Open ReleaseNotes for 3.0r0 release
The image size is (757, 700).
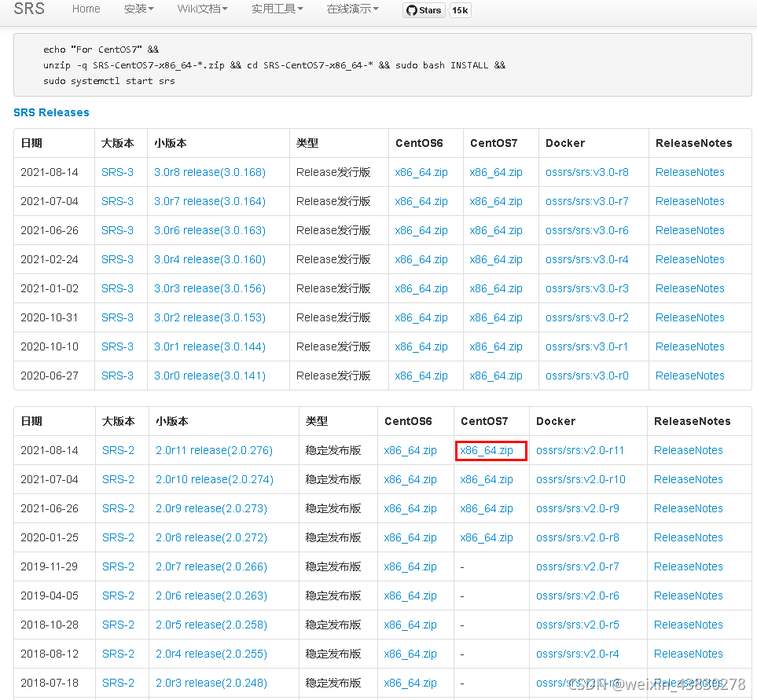[x=690, y=376]
